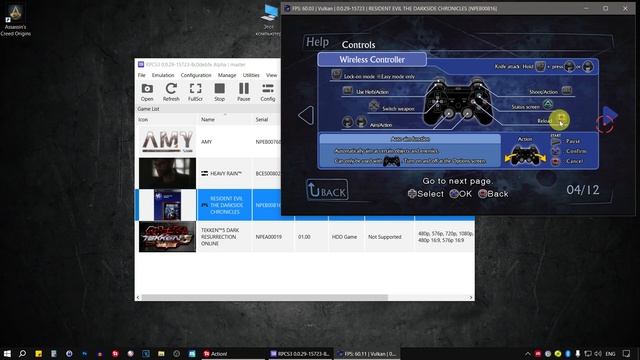Switch to the FPS Vulkan game taskbar button
Viewport: 640px width, 360px height.
[367, 353]
